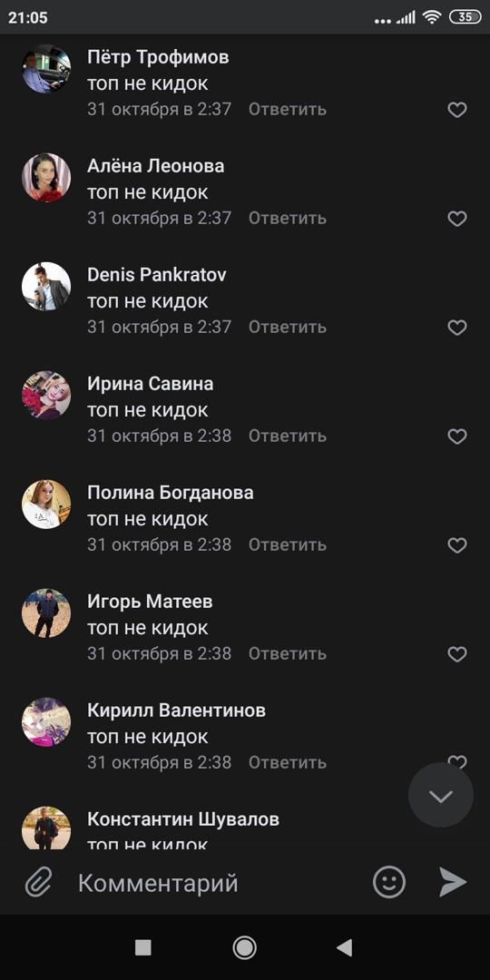Open Denis Pankratov's profile name

tap(157, 274)
